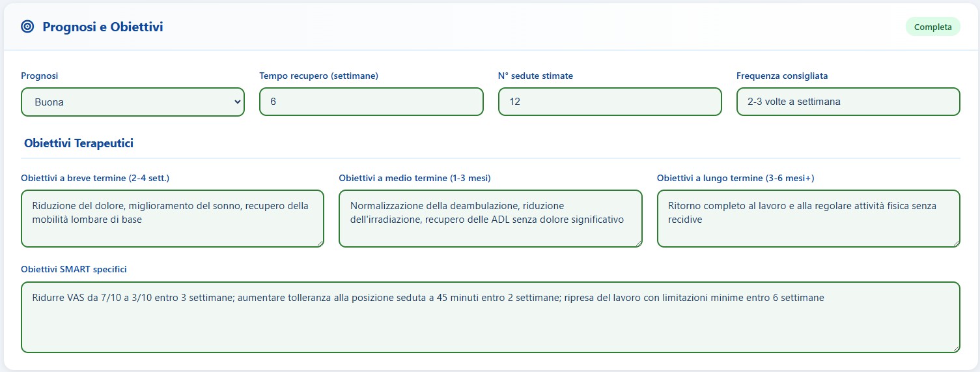The width and height of the screenshot is (980, 372).
Task: Click the Tempo recupero (settimane) label
Action: point(318,76)
